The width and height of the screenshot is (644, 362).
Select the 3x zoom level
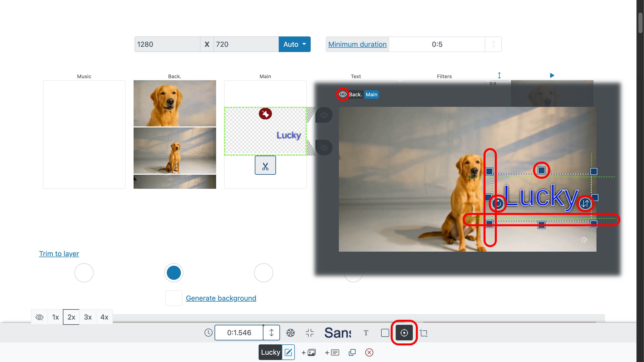coord(88,317)
